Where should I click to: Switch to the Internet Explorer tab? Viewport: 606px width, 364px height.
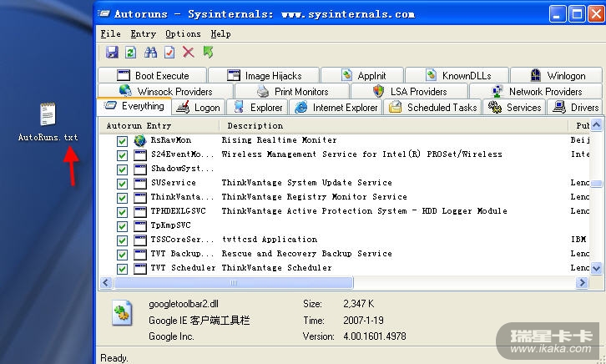coord(336,108)
